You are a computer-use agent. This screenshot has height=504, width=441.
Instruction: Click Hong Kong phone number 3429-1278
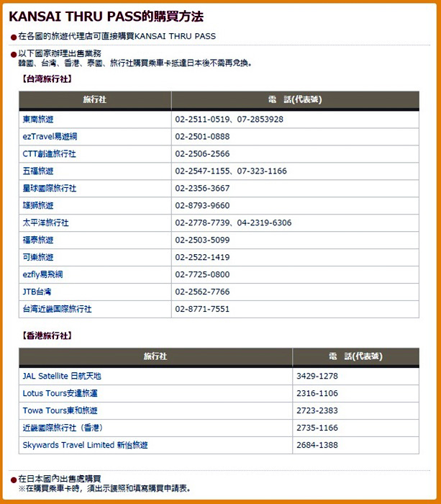pyautogui.click(x=317, y=376)
